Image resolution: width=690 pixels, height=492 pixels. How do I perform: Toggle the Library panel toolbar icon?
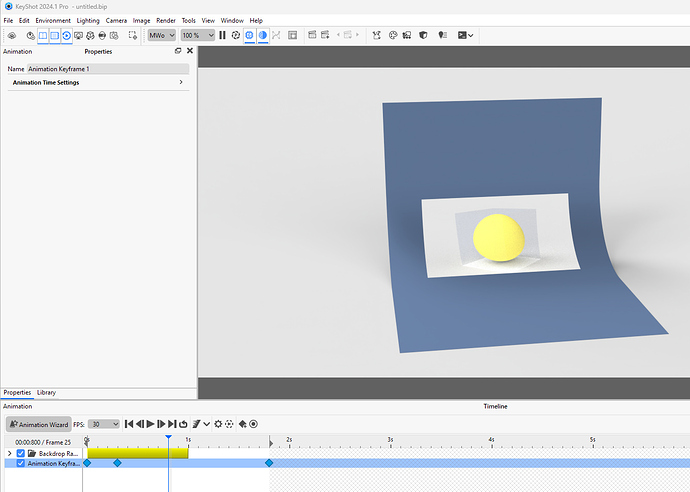point(43,35)
